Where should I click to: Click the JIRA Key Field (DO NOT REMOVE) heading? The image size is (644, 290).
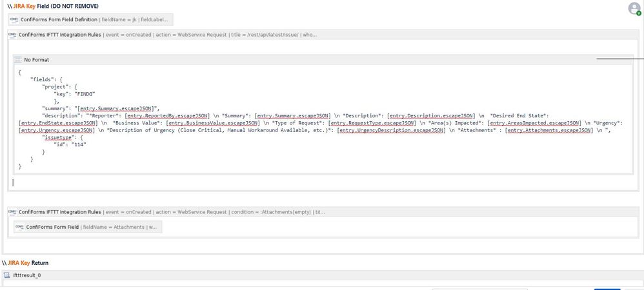53,6
